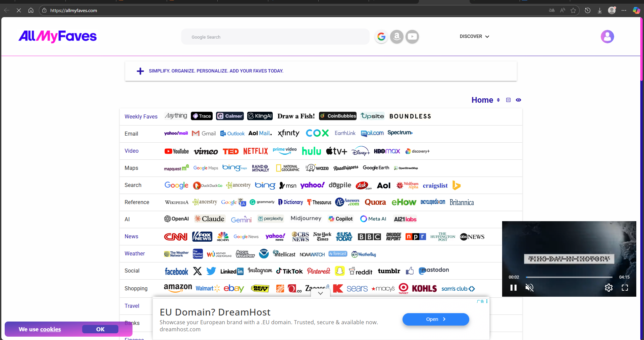Toggle fullscreen on the video player
Image resolution: width=644 pixels, height=340 pixels.
[x=625, y=288]
